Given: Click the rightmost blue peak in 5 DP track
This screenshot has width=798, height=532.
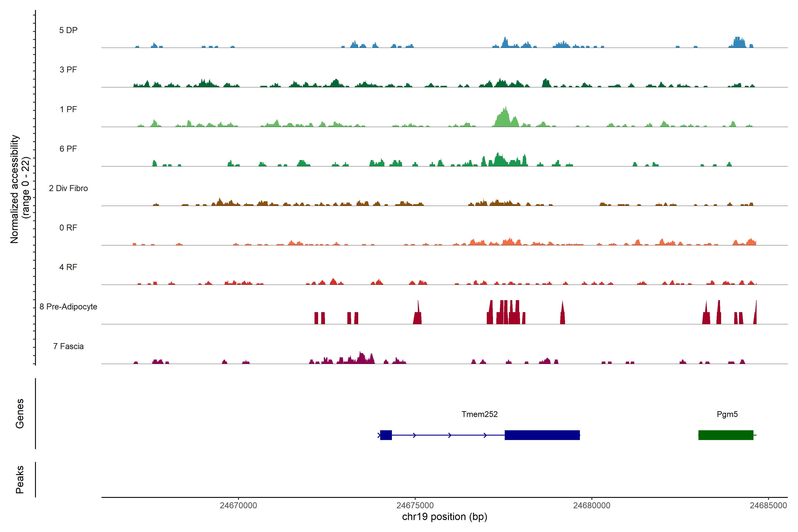Looking at the screenshot, I should pyautogui.click(x=739, y=43).
